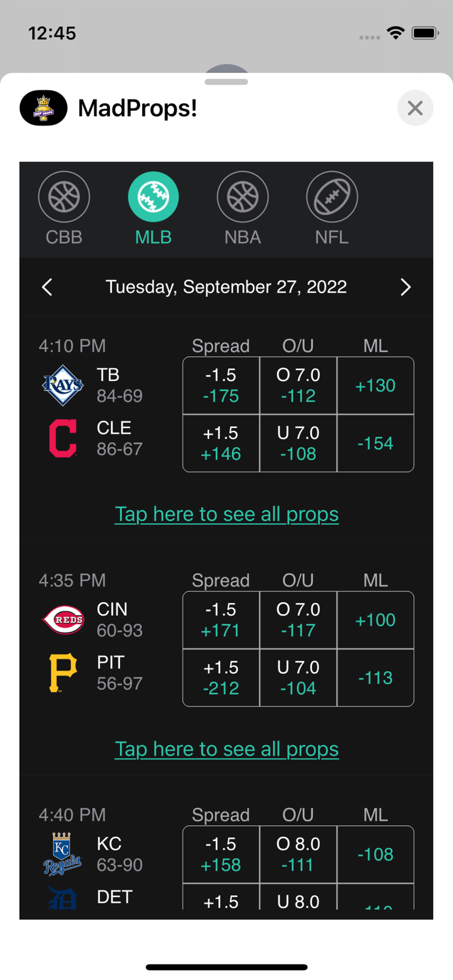The image size is (453, 980).
Task: Open all props for CIN vs PIT
Action: point(226,749)
